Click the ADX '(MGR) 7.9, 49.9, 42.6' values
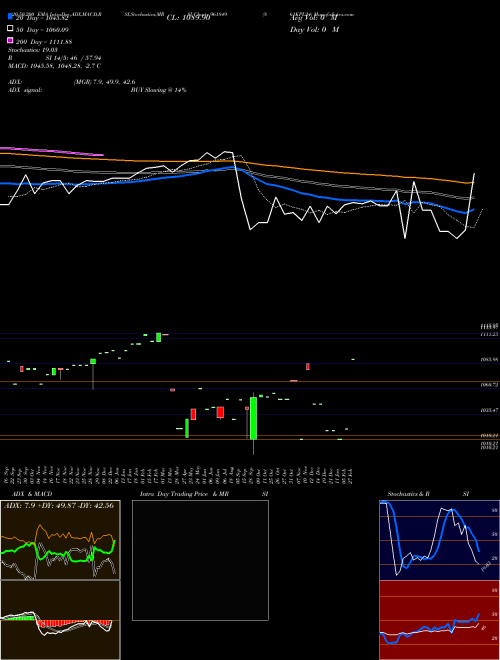The height and width of the screenshot is (660, 500). pos(104,82)
